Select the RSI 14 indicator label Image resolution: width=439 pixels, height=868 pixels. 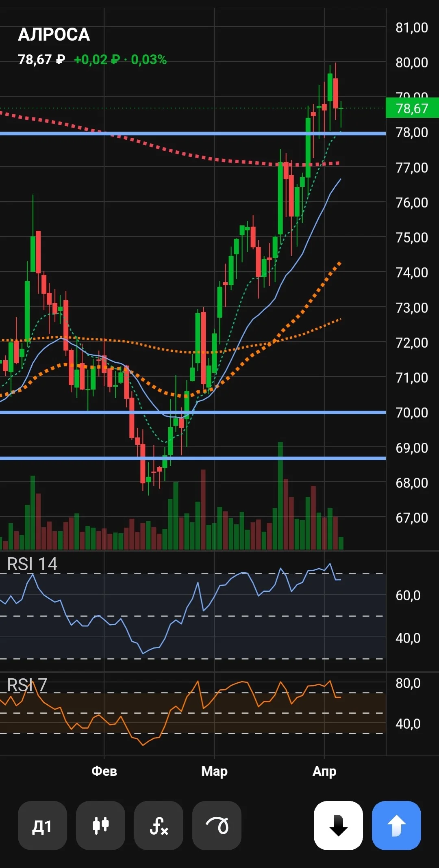[32, 564]
